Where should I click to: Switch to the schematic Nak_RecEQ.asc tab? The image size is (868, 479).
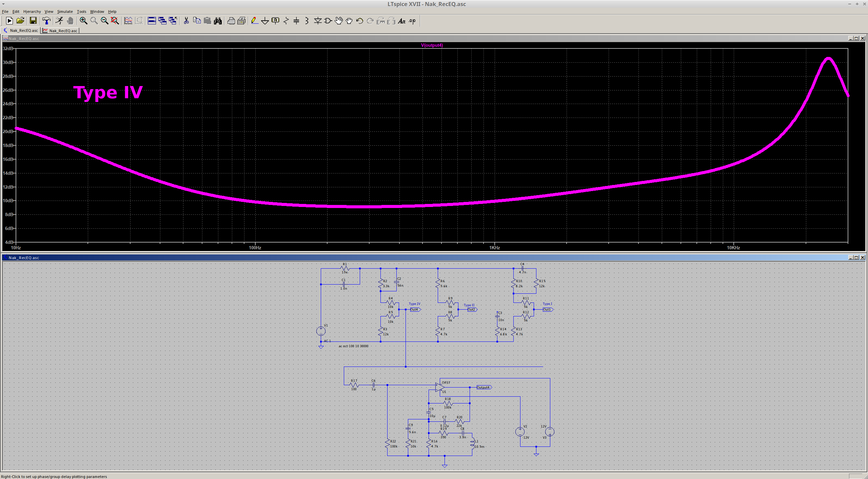pos(21,30)
